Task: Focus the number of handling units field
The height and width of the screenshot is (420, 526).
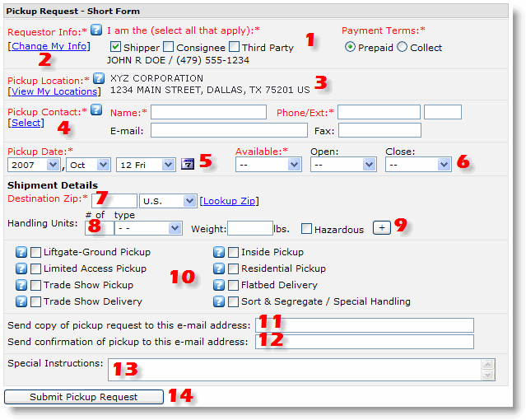Action: tap(100, 228)
